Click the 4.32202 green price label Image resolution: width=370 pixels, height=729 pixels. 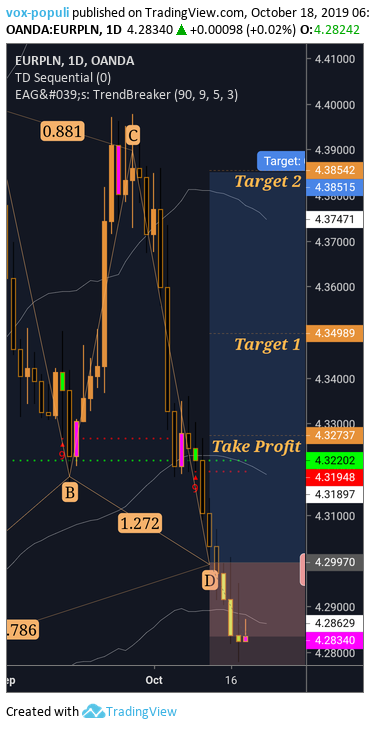335,460
